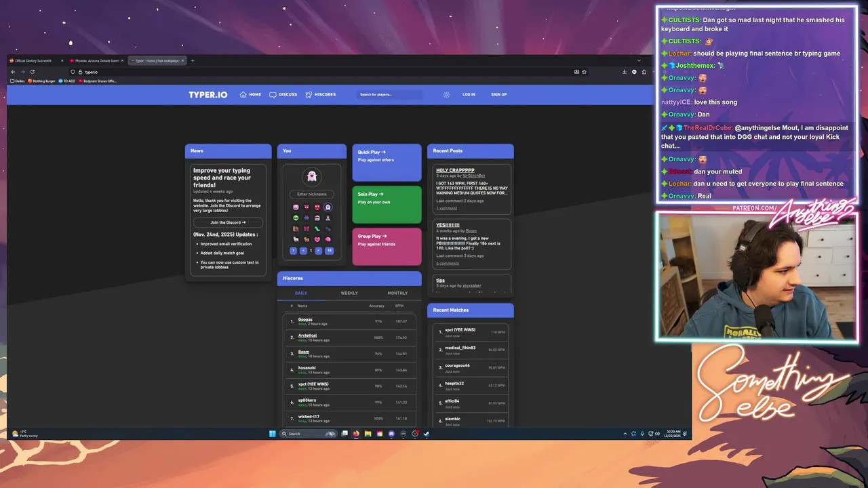
Task: Open Arctetical player profile in Hiscores
Action: (307, 335)
